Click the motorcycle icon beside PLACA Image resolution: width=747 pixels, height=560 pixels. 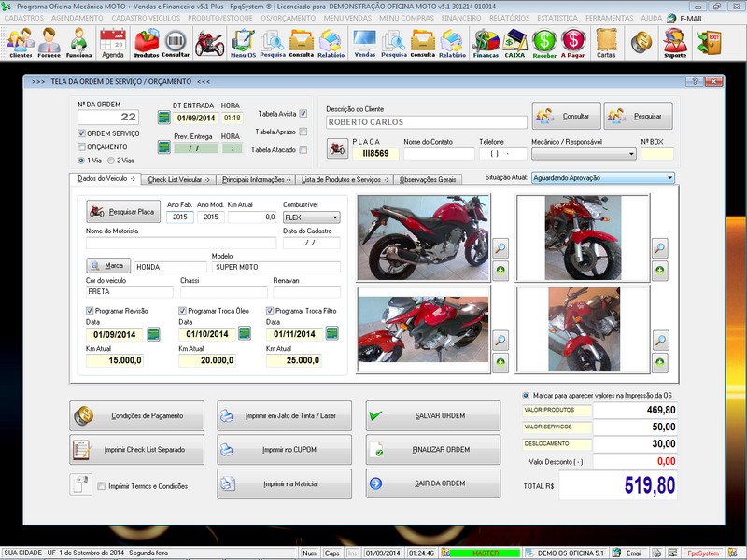(337, 148)
